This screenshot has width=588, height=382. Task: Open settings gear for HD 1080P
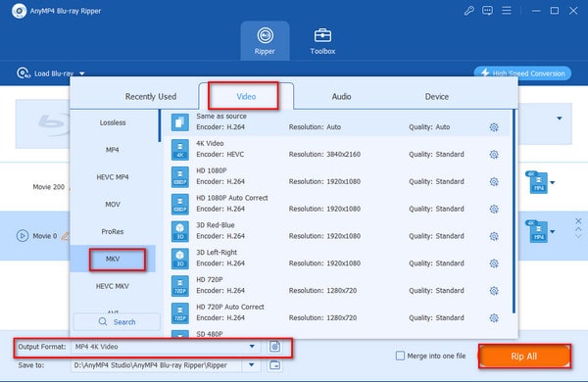click(x=494, y=182)
